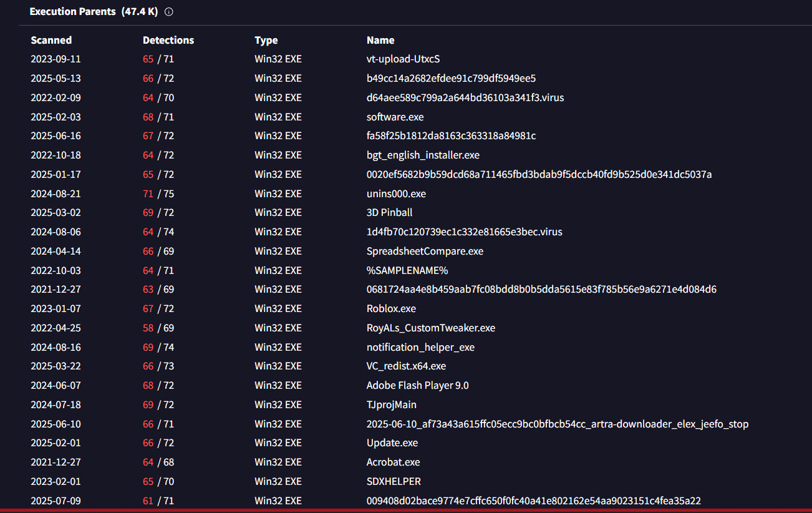Open the hash name starting with 0681724aa4e8
Viewport: 812px width, 513px height.
click(541, 290)
